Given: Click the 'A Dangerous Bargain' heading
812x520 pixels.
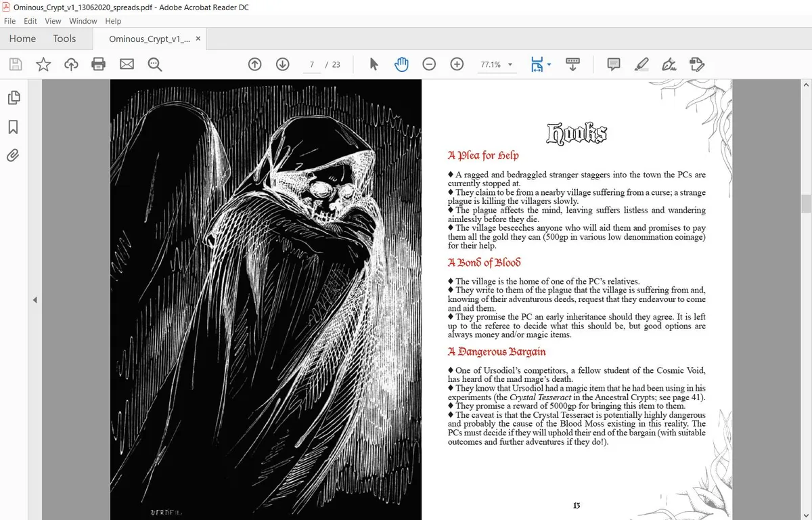Looking at the screenshot, I should point(497,351).
